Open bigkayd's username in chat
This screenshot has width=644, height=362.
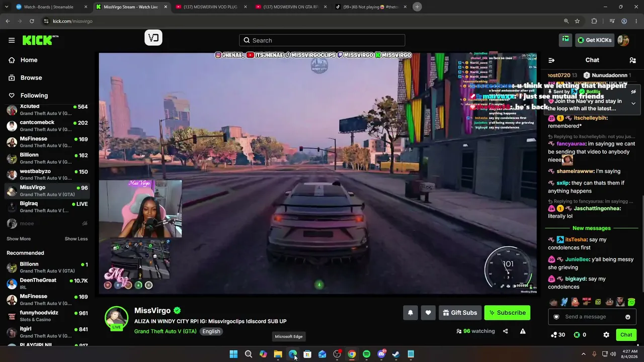(575, 279)
